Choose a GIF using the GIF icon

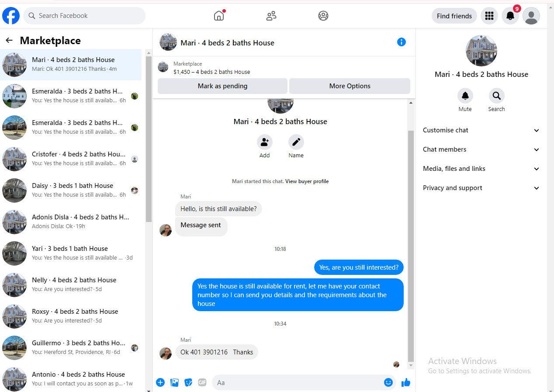[x=202, y=382]
